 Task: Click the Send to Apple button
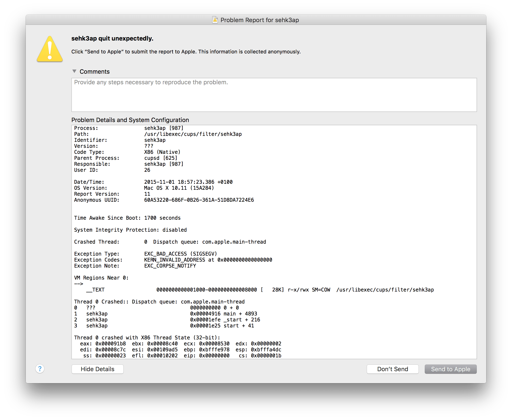450,369
